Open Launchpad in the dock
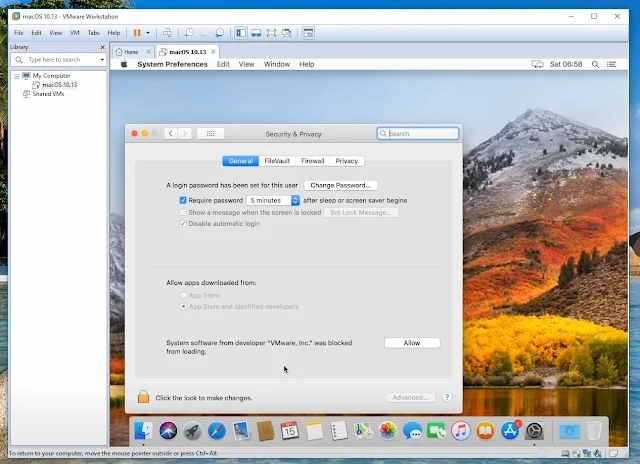This screenshot has width=640, height=464. pos(192,431)
